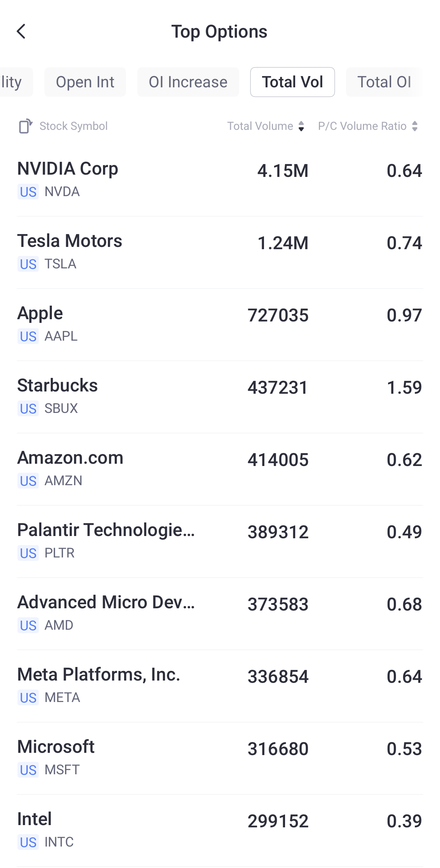440x868 pixels.
Task: Open the Microsoft MSFT row
Action: tap(220, 757)
